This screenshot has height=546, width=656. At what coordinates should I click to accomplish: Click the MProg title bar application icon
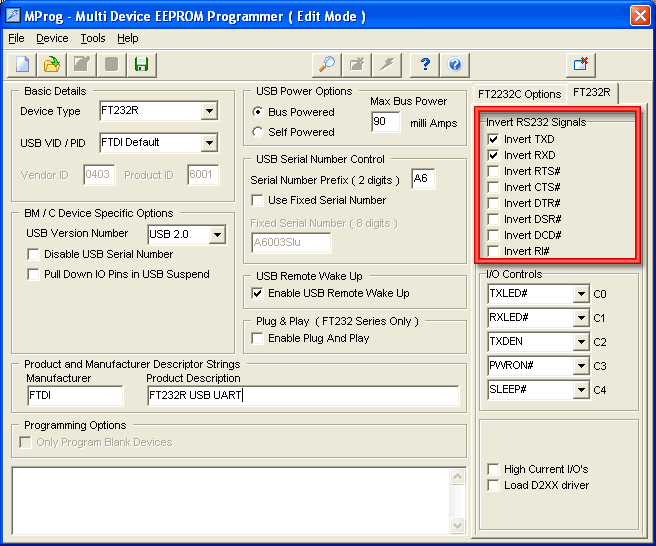coord(13,15)
